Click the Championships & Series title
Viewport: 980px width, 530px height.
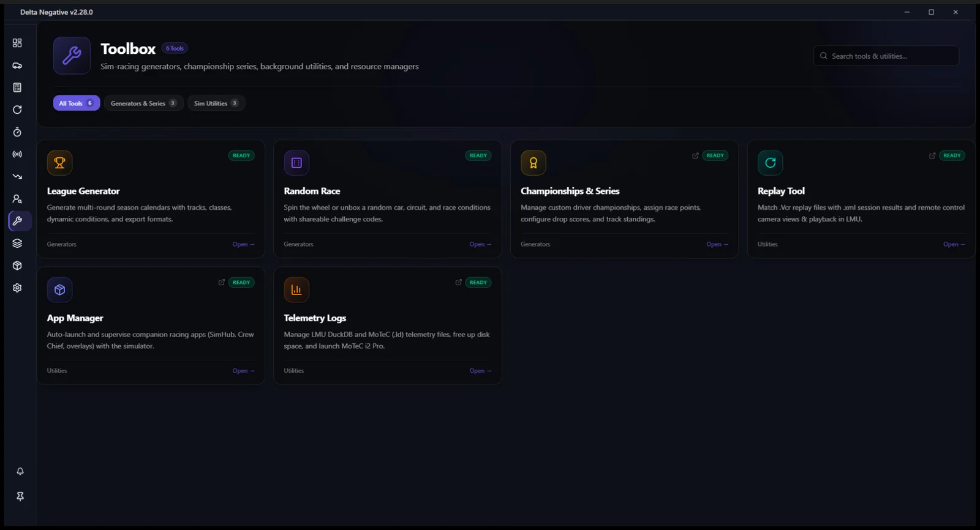click(570, 191)
